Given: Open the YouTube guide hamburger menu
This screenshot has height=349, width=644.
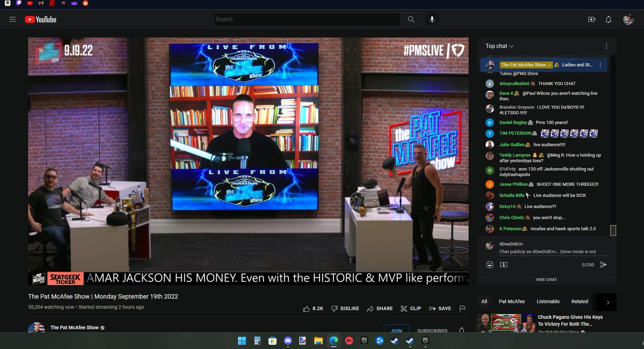Looking at the screenshot, I should (12, 19).
